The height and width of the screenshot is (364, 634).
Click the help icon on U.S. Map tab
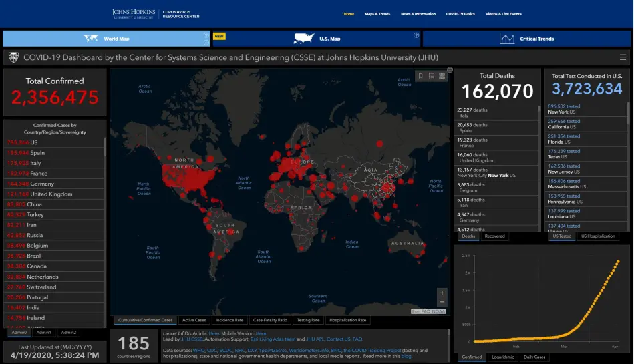click(x=416, y=35)
